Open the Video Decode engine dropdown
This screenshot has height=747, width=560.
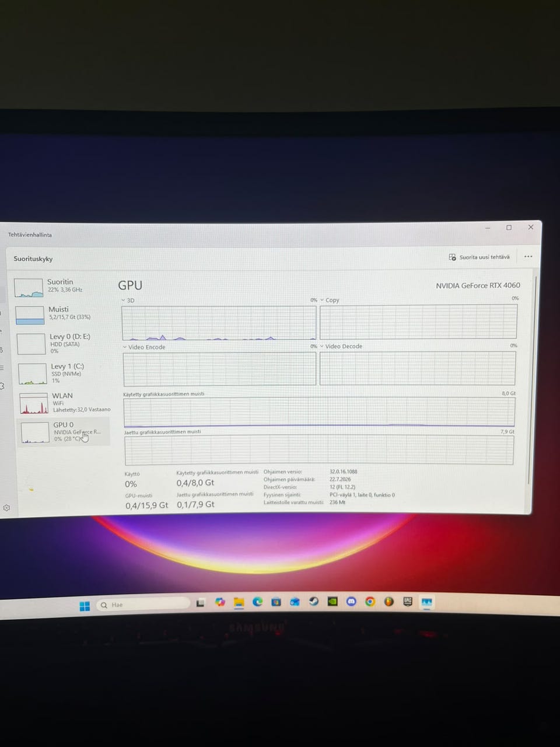coord(341,346)
